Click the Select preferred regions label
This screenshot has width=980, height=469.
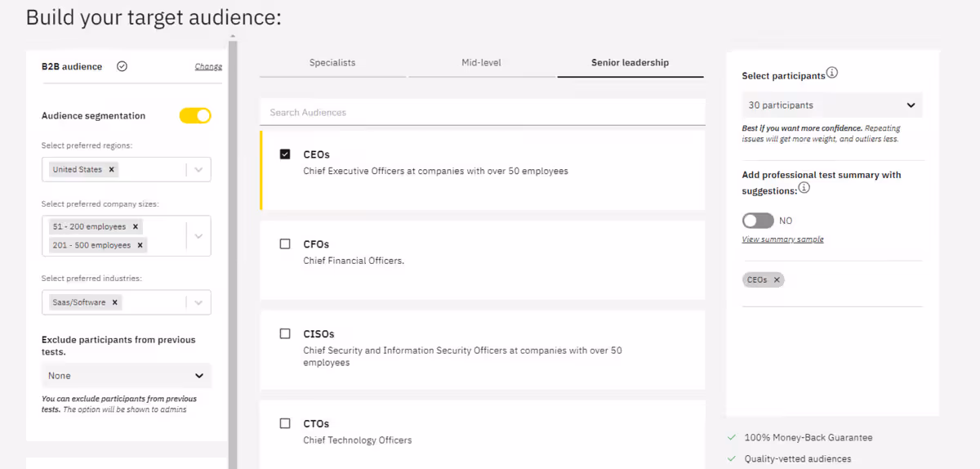[x=87, y=145]
